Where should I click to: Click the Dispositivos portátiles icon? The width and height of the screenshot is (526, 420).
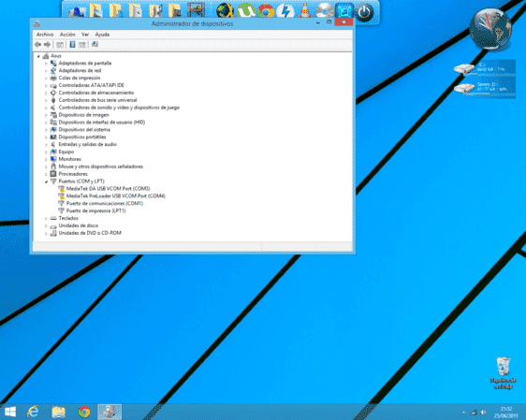coord(53,138)
